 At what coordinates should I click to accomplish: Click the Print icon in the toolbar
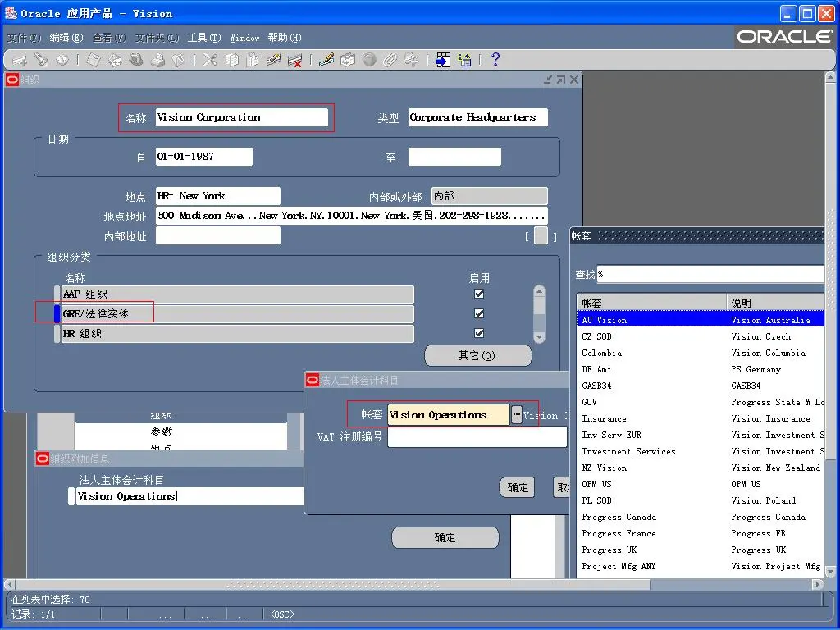click(157, 60)
